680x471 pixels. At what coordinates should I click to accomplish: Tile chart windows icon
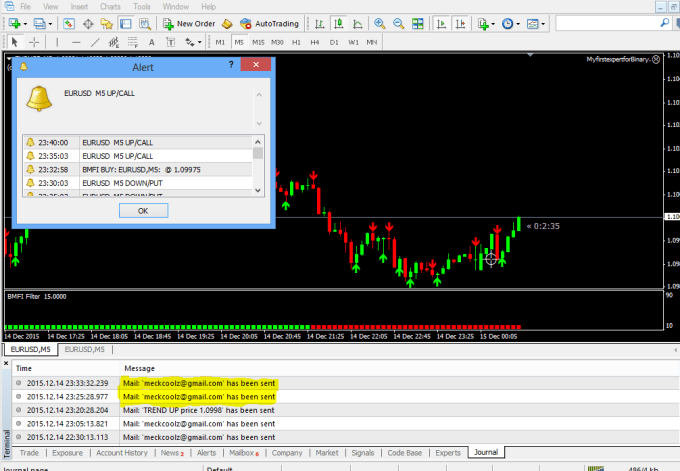coord(418,23)
